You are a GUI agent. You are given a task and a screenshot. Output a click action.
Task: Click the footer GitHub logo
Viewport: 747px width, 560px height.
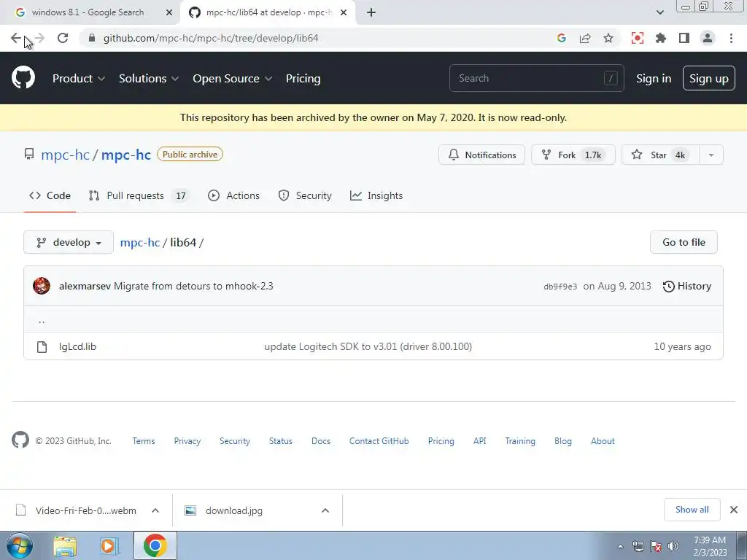point(20,440)
